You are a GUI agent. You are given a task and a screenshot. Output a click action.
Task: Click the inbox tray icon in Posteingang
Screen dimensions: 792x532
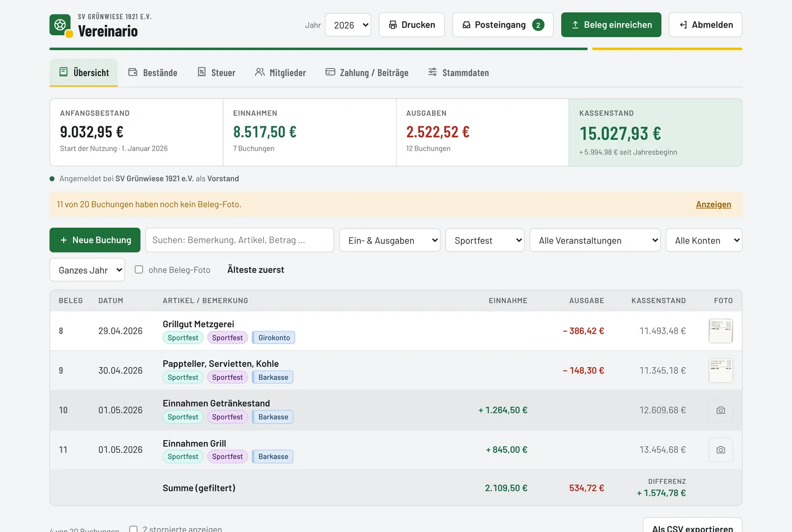pos(466,25)
